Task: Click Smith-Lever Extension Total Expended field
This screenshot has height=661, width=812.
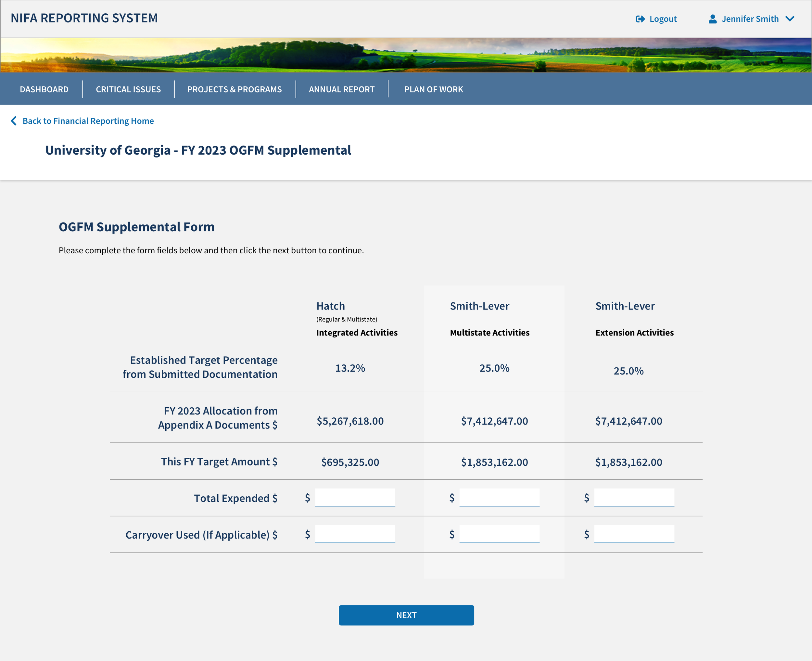Action: coord(634,497)
